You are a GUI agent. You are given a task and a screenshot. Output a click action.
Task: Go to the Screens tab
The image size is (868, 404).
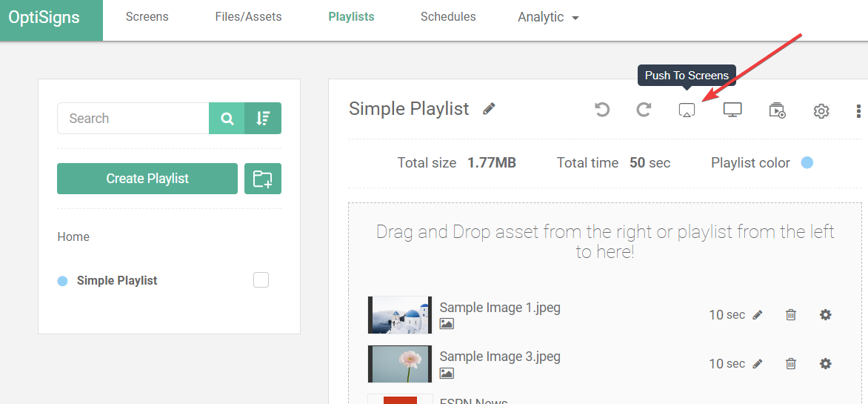tap(147, 16)
